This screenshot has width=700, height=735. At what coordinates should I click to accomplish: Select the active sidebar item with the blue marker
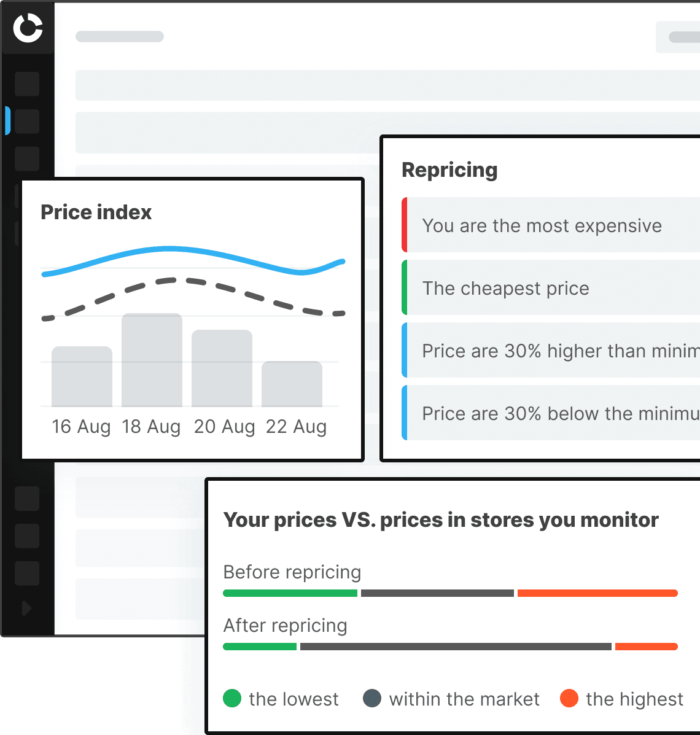tap(27, 121)
